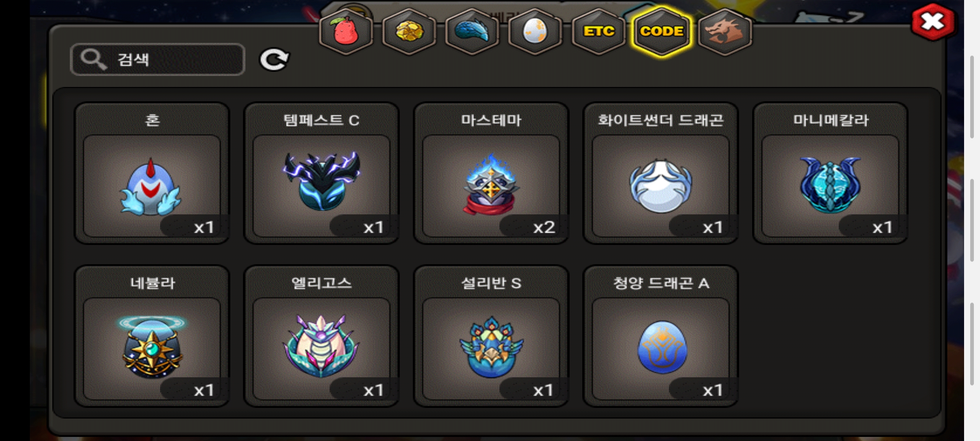Open the egg category tab

535,31
